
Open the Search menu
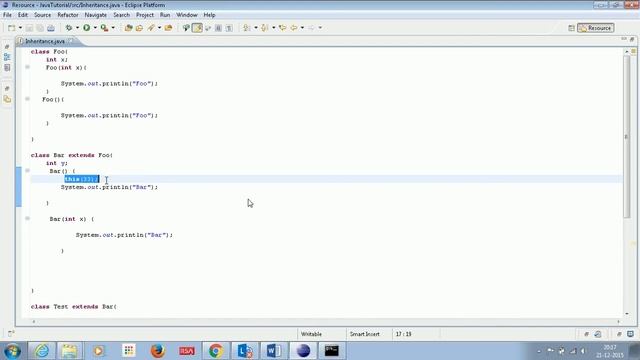(x=121, y=15)
